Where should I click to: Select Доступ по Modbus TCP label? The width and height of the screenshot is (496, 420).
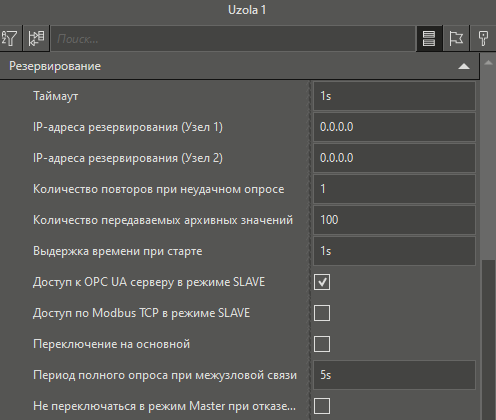click(142, 313)
